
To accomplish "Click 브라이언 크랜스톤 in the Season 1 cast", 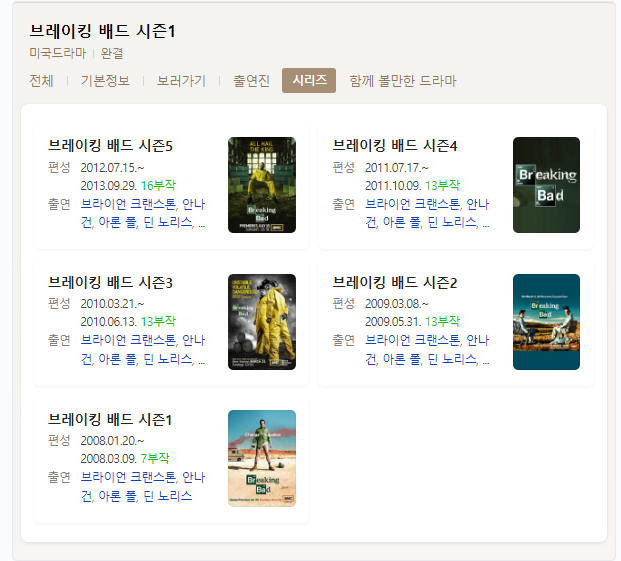I will tap(128, 477).
